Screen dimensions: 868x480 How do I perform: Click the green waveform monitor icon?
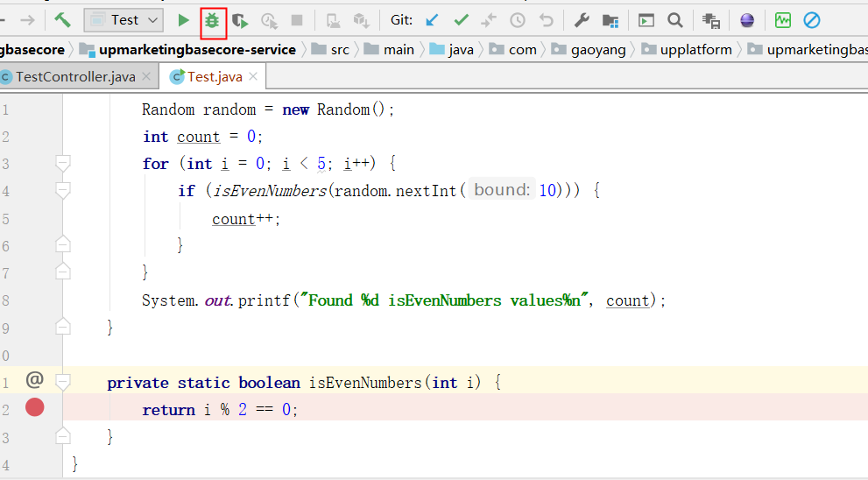(x=783, y=20)
